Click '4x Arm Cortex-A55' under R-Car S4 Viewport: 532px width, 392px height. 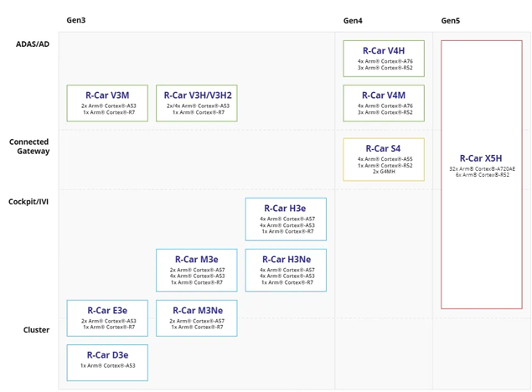pyautogui.click(x=385, y=159)
